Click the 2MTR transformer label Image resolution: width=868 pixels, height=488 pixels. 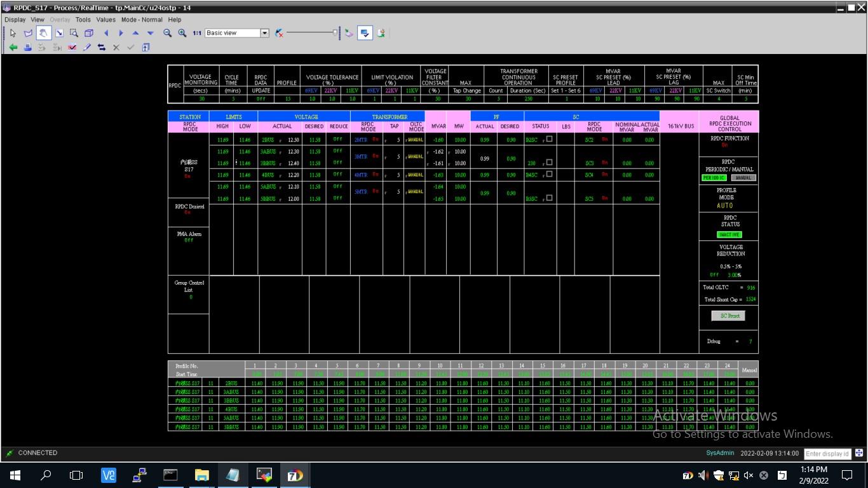pyautogui.click(x=361, y=139)
